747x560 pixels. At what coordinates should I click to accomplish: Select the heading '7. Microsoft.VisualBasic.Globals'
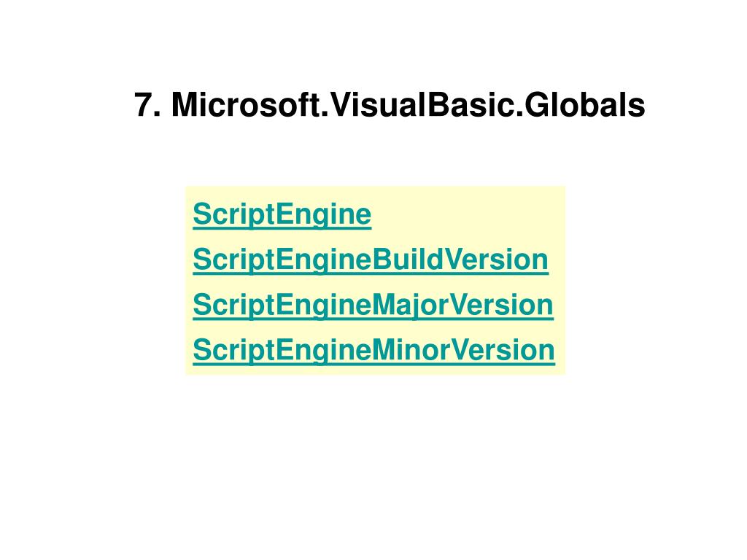point(390,105)
